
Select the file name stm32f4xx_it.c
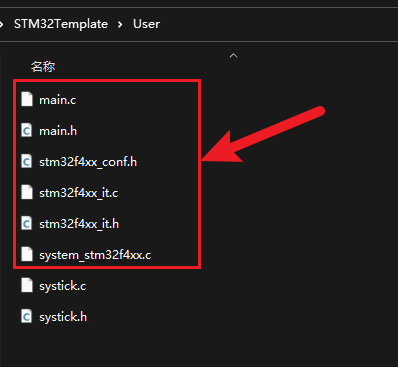[x=79, y=193]
